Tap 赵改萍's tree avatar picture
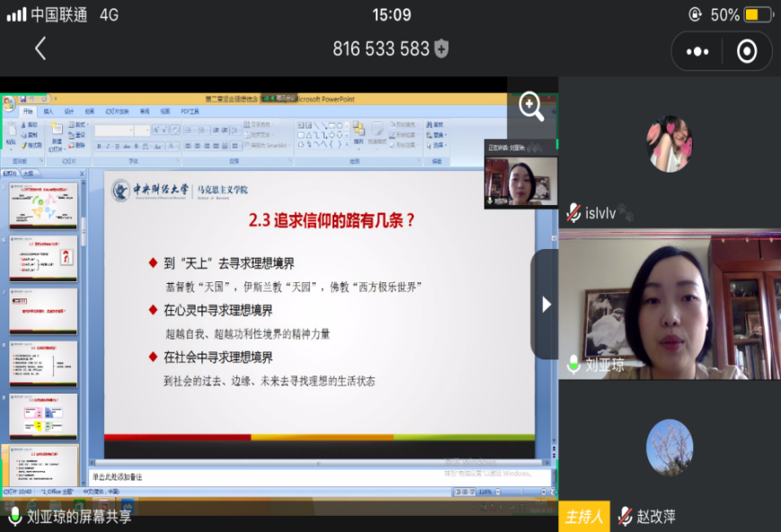Viewport: 781px width, 532px height. [x=669, y=447]
